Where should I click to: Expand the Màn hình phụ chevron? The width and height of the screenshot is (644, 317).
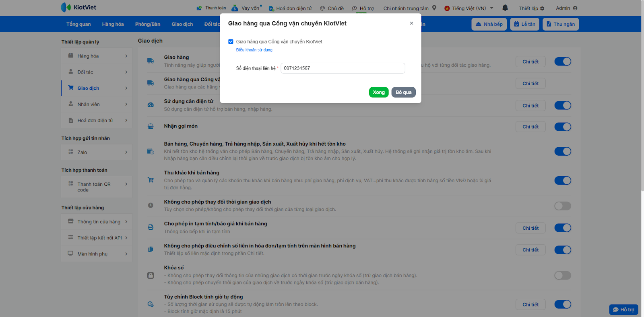126,254
